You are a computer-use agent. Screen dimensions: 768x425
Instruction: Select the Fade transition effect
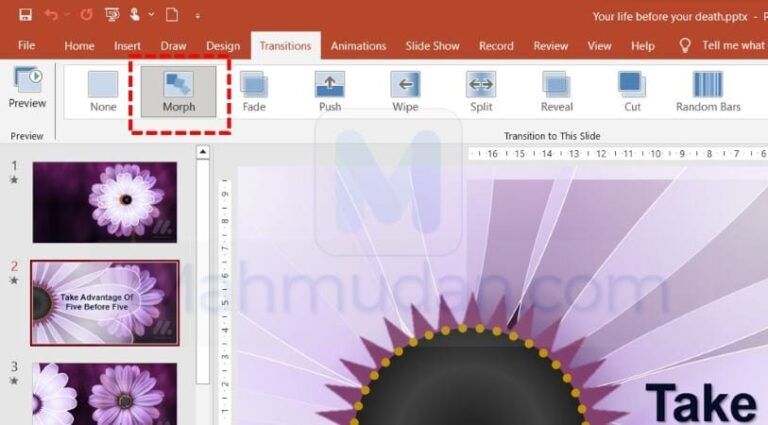coord(254,90)
